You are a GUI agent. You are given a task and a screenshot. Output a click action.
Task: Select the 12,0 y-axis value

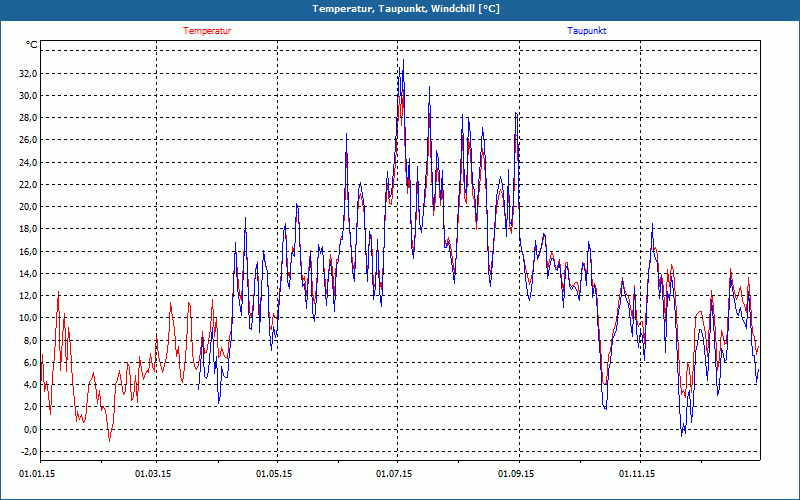(x=28, y=295)
